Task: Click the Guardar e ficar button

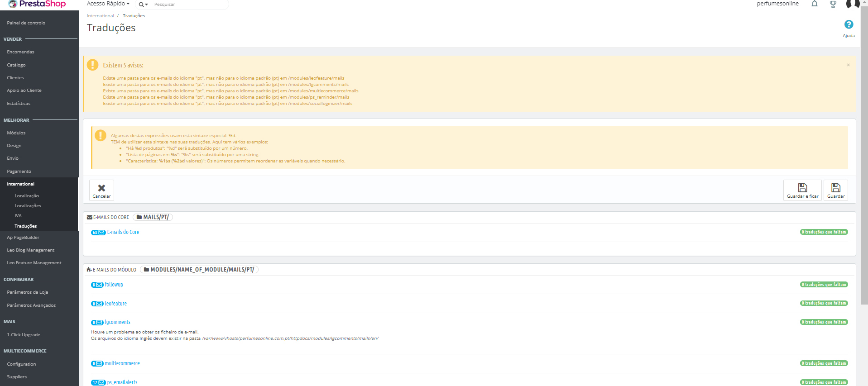Action: point(802,191)
